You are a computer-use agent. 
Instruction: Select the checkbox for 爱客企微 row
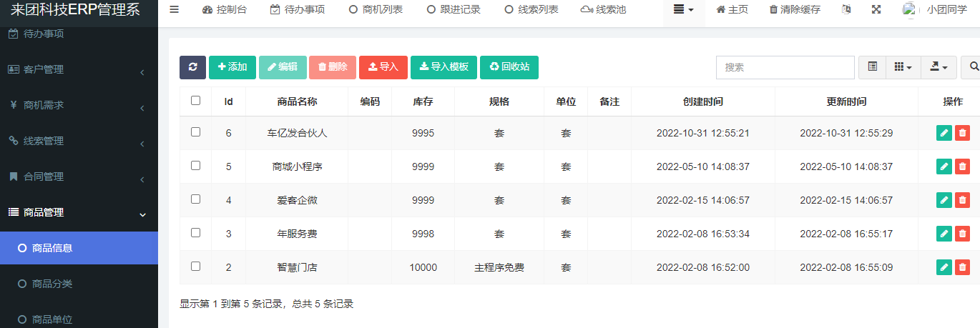[x=195, y=199]
